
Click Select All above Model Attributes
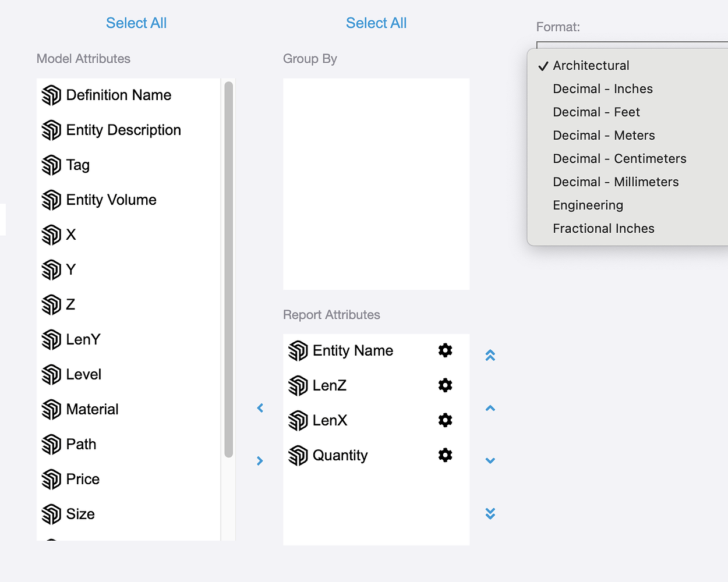pyautogui.click(x=136, y=23)
